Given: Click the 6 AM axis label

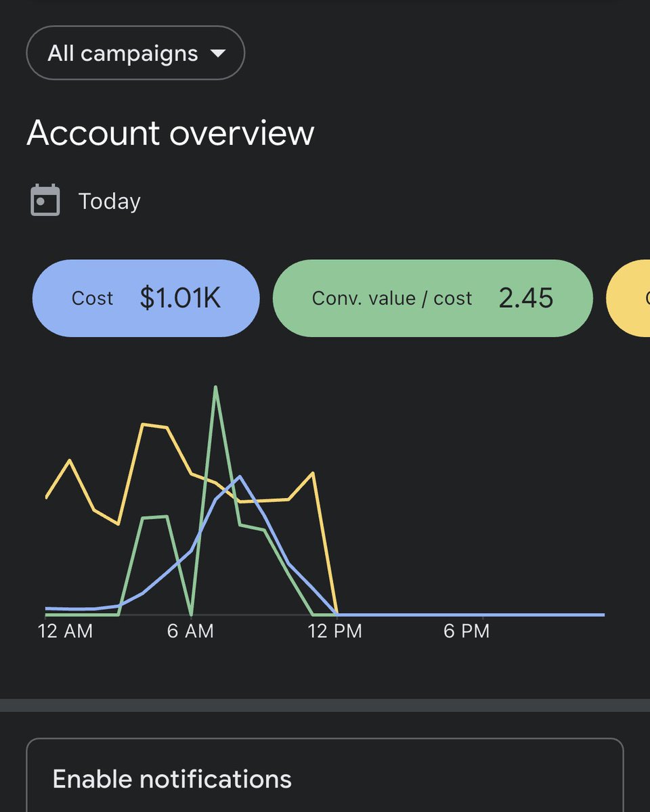Looking at the screenshot, I should pos(190,631).
